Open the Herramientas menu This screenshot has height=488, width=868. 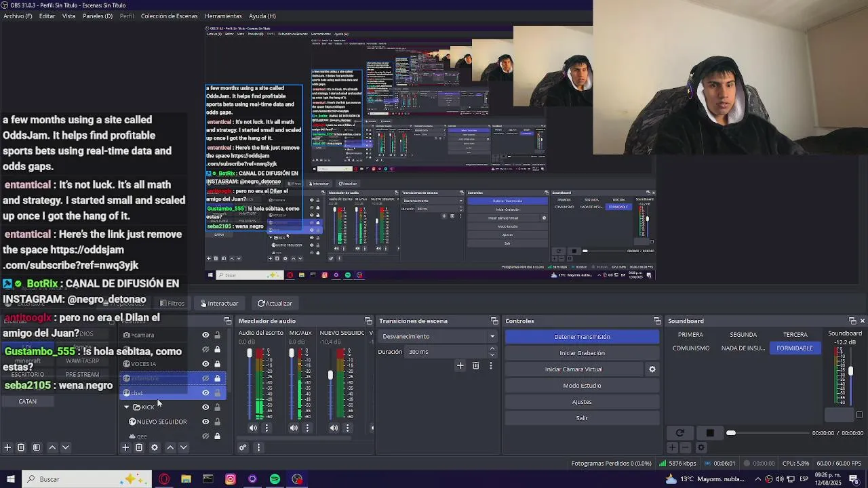tap(223, 16)
